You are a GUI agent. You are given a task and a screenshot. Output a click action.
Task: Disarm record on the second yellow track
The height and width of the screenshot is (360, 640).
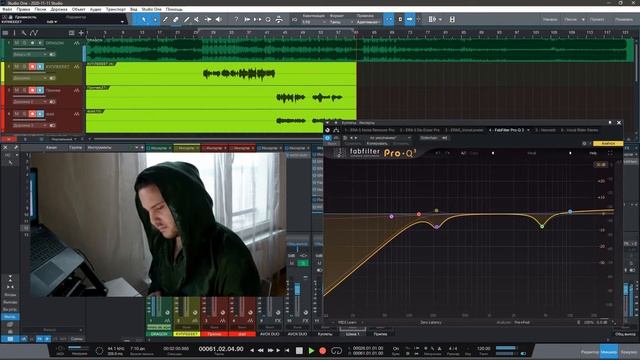coord(32,67)
